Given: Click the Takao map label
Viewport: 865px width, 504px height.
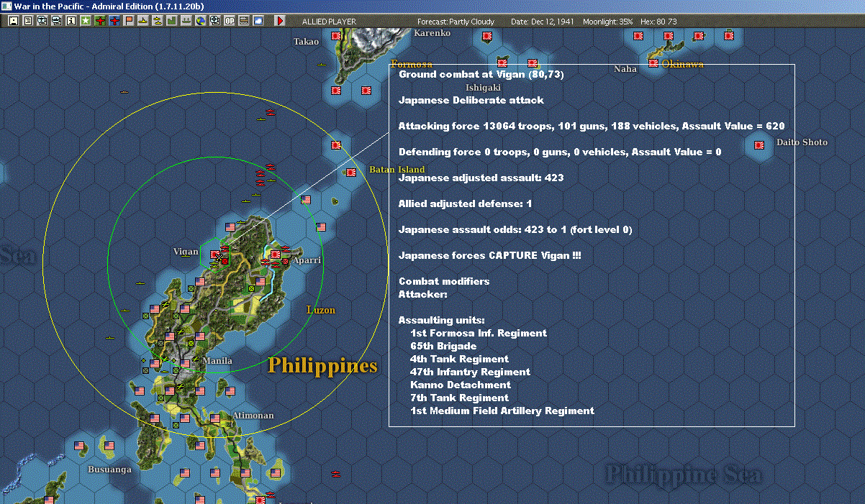Looking at the screenshot, I should [306, 42].
